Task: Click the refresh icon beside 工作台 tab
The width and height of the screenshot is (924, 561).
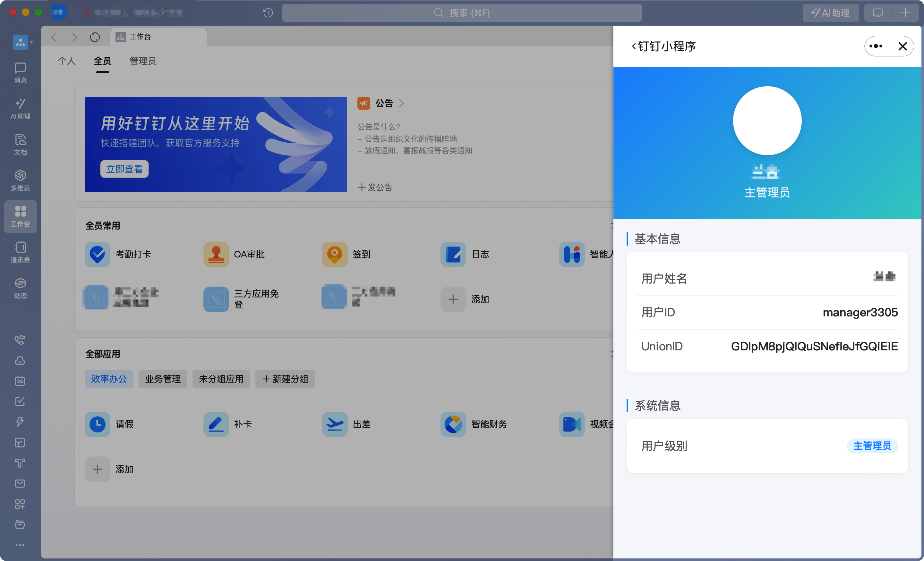Action: [x=95, y=37]
